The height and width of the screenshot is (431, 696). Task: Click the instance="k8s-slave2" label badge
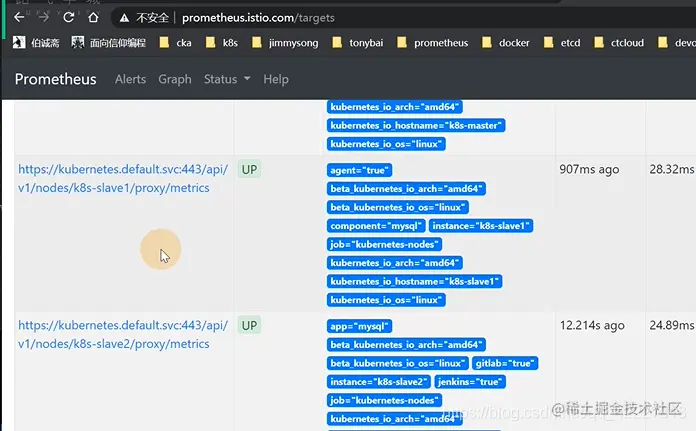point(379,382)
